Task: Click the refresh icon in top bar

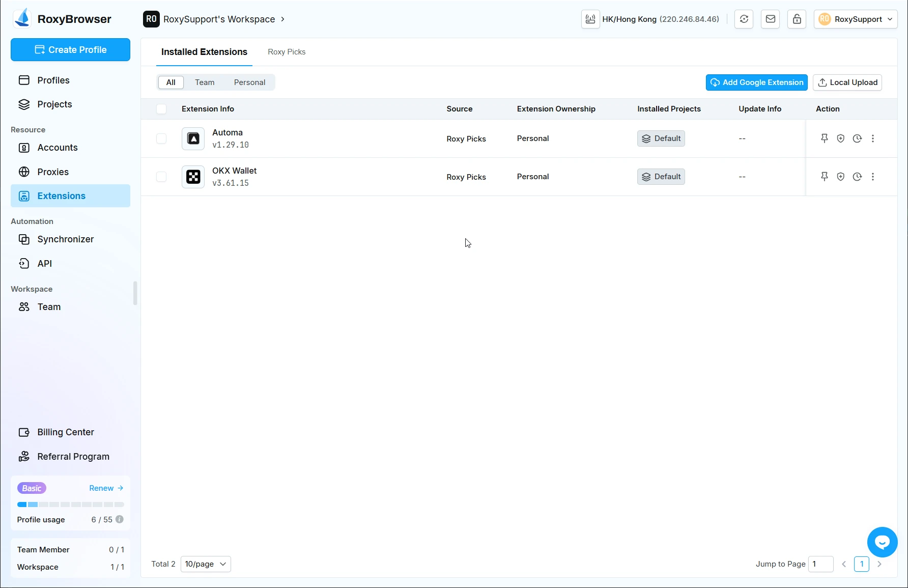Action: click(744, 19)
